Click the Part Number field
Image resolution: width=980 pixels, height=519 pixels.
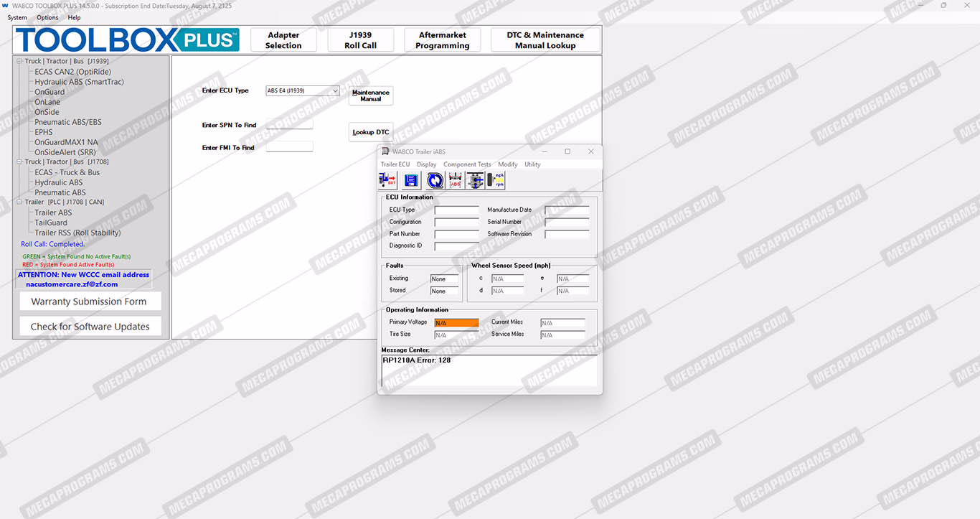456,235
